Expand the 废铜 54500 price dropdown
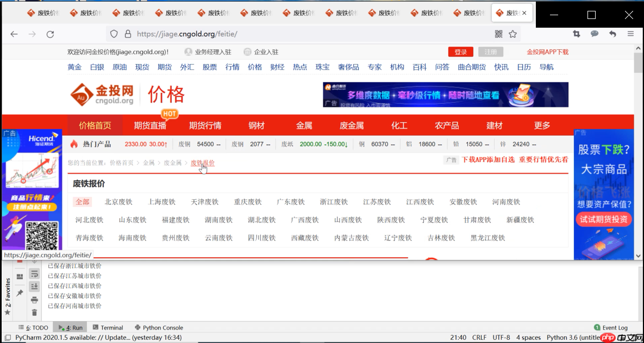This screenshot has width=644, height=343. coord(217,144)
